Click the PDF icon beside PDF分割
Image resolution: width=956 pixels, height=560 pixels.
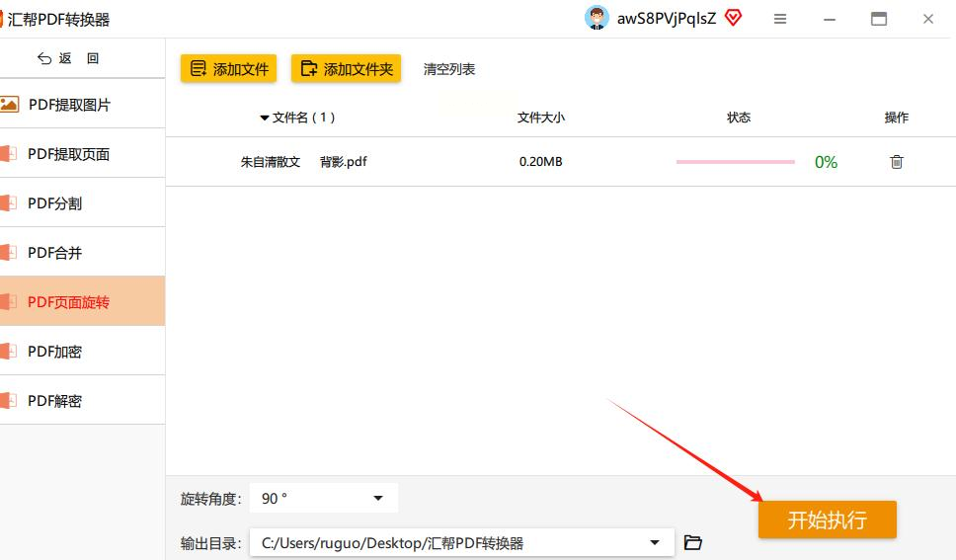[x=8, y=203]
